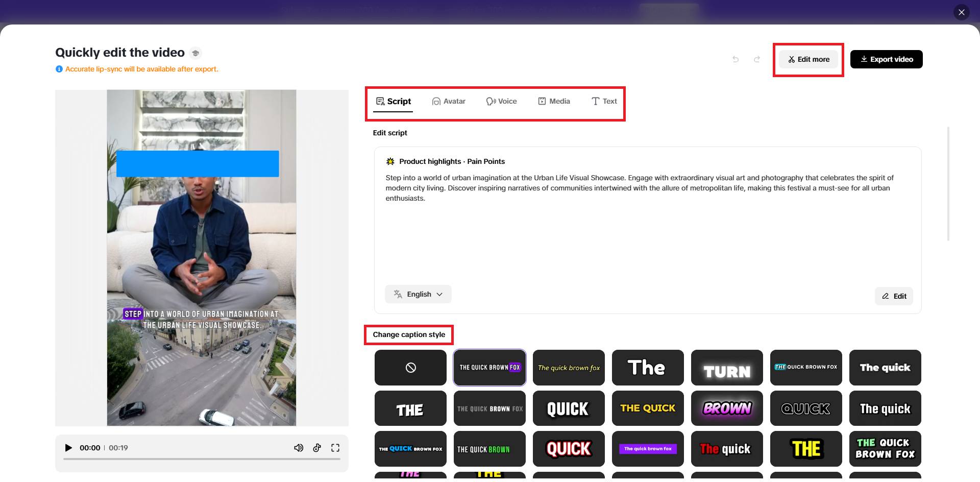980x482 pixels.
Task: Choose second-row 'The quick' caption style
Action: 885,408
